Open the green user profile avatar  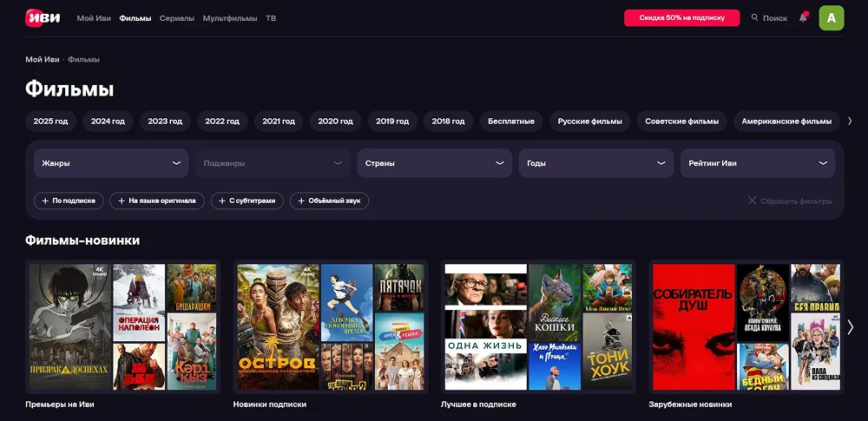coord(832,17)
